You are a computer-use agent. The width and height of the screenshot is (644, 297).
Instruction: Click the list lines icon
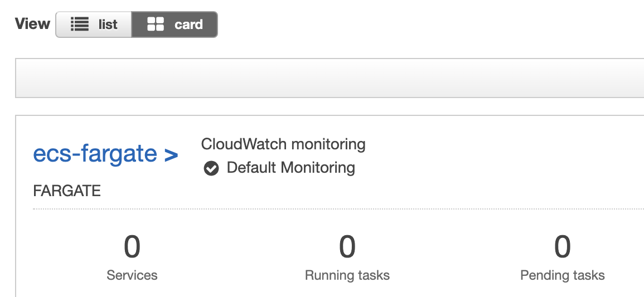(x=80, y=25)
